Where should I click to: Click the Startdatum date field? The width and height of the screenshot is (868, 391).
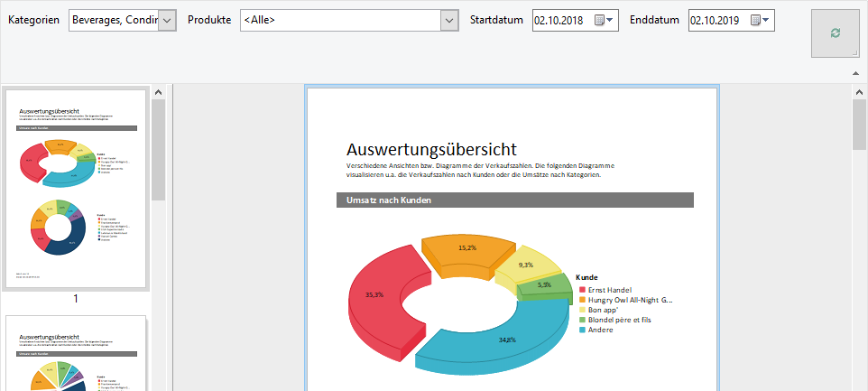561,21
